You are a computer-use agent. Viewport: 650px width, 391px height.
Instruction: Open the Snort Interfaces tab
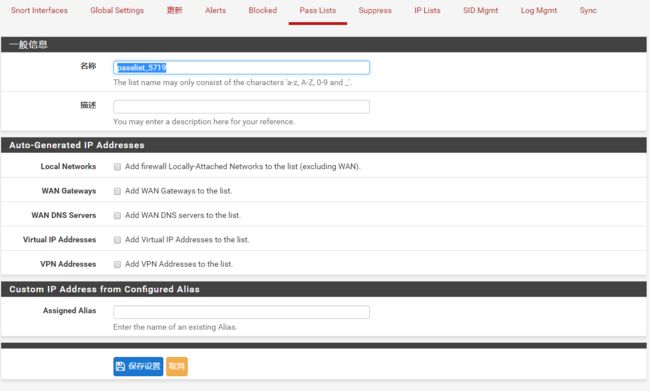[x=39, y=10]
